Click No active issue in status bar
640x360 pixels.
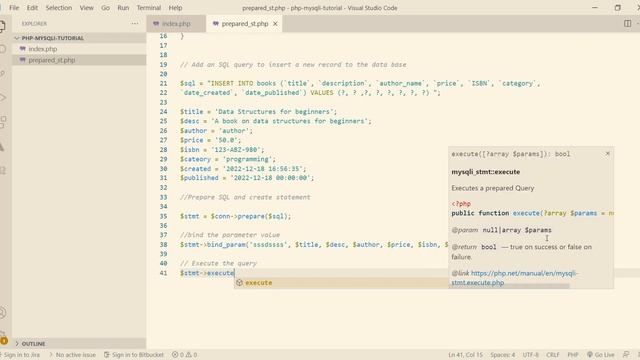pyautogui.click(x=73, y=355)
